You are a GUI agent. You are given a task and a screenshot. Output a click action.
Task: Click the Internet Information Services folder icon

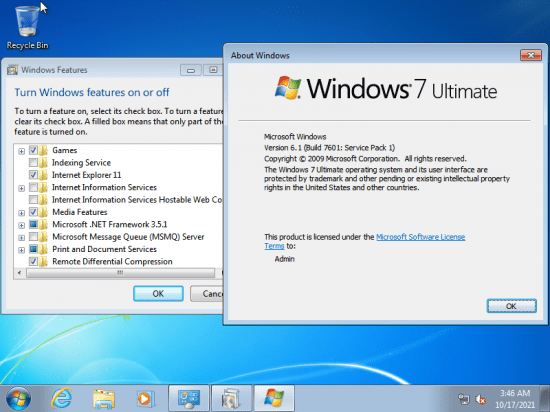tap(43, 188)
